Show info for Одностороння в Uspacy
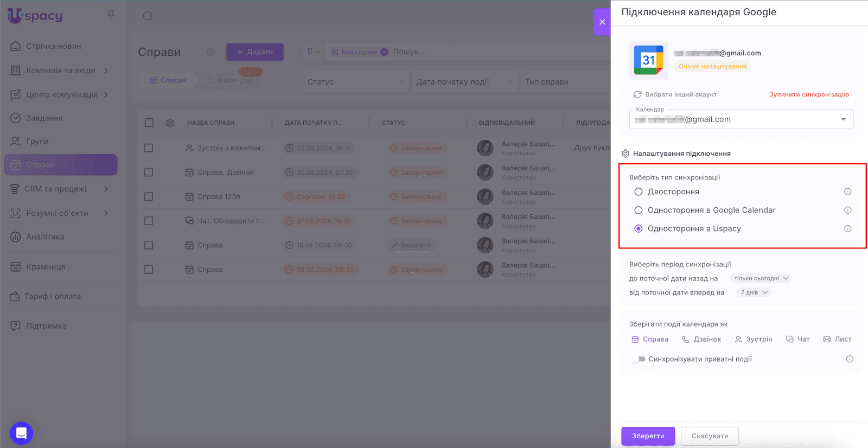This screenshot has width=868, height=448. click(x=847, y=228)
